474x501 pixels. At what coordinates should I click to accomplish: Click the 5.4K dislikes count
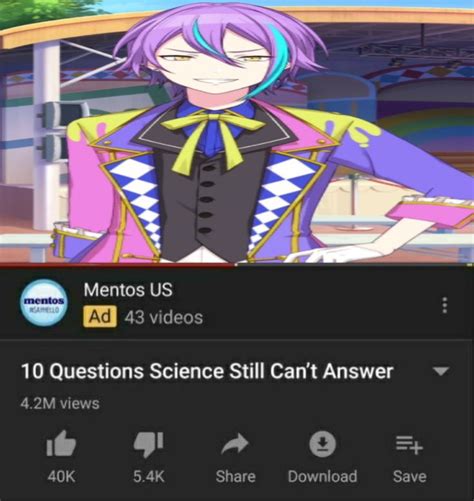click(149, 476)
